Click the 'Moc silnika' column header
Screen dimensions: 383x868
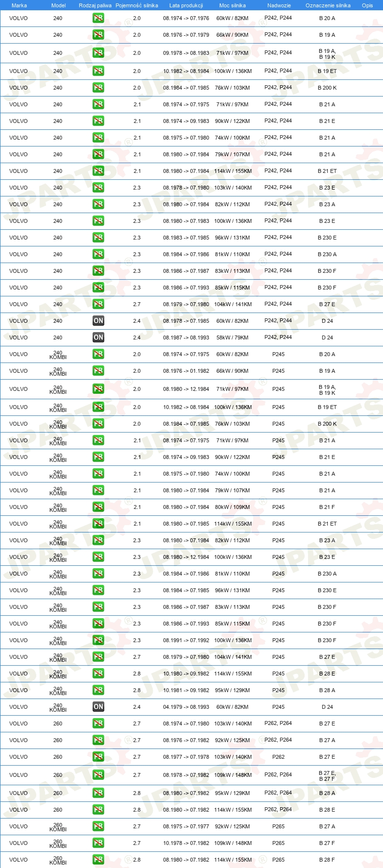[x=233, y=5]
